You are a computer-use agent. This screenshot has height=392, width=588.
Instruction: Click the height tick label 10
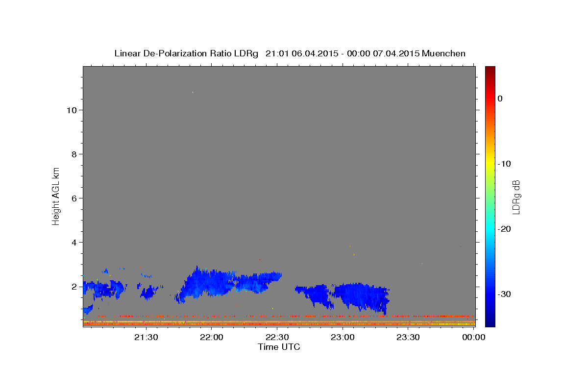pyautogui.click(x=72, y=110)
